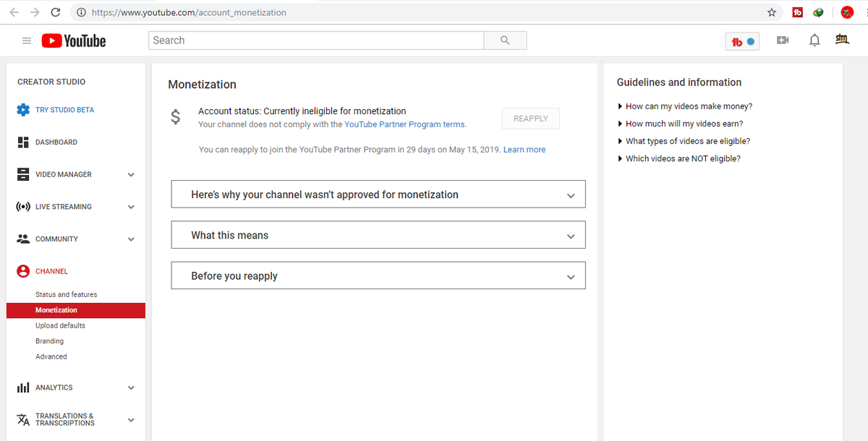
Task: Click the create video camera icon
Action: point(783,40)
